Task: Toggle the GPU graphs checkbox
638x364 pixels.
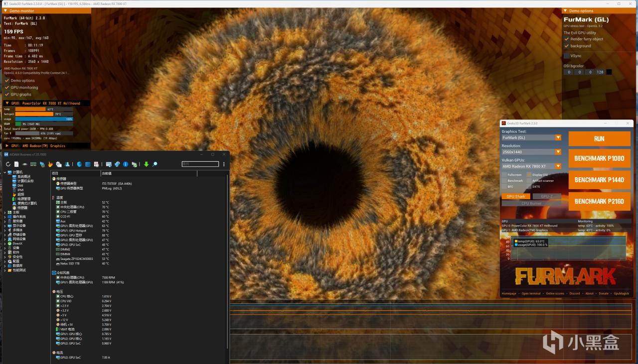Action: (x=7, y=94)
